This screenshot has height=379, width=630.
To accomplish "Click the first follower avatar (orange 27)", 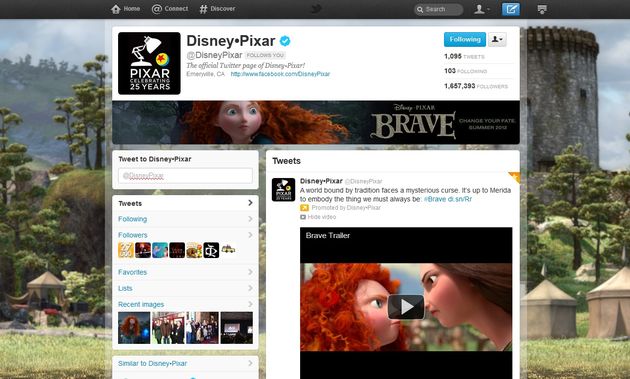I will pos(126,250).
